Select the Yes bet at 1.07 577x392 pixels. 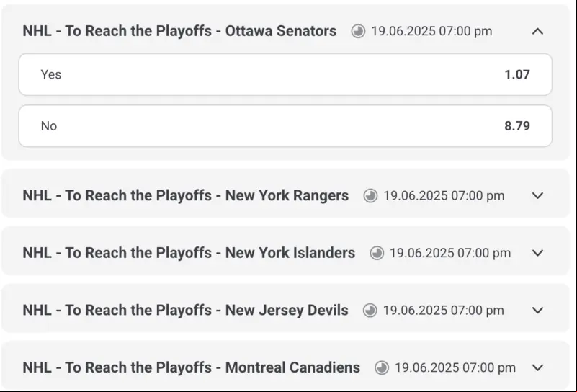(285, 74)
